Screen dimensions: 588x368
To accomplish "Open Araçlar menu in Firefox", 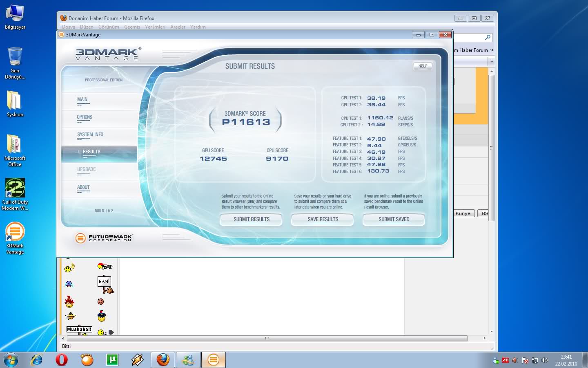I will point(178,27).
